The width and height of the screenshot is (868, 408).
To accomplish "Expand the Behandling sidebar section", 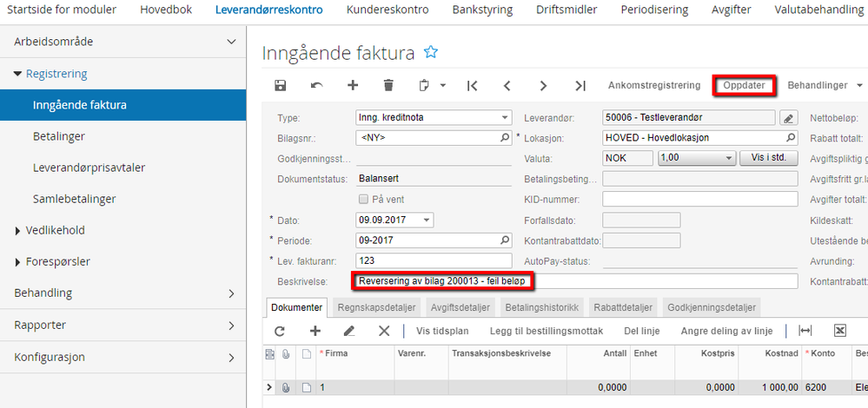I will tap(231, 293).
